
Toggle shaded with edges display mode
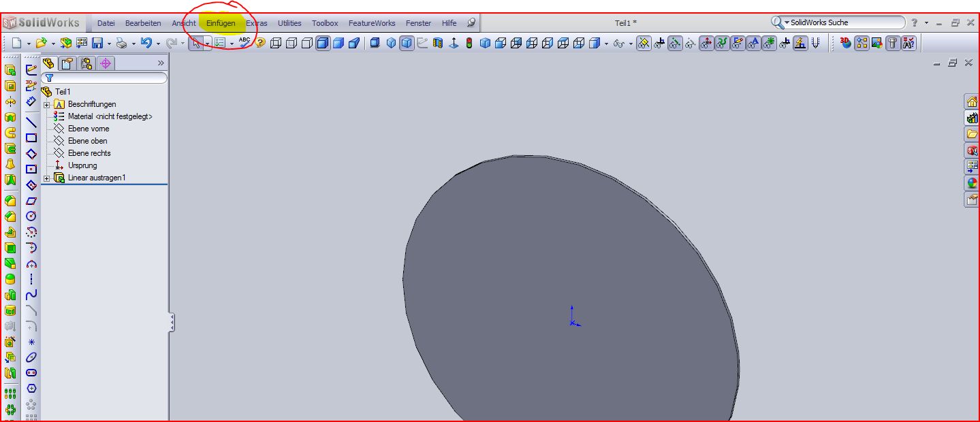coord(323,44)
